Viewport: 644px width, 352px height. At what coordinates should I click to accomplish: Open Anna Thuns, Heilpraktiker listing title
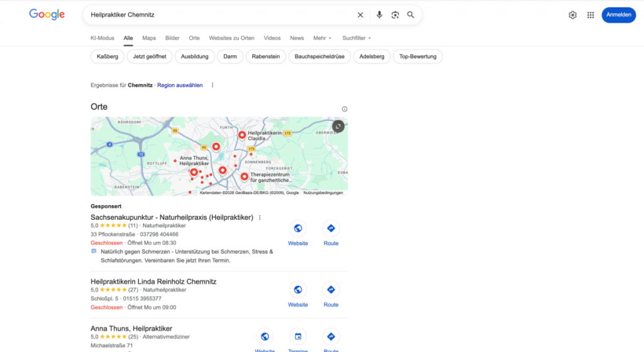click(x=131, y=329)
